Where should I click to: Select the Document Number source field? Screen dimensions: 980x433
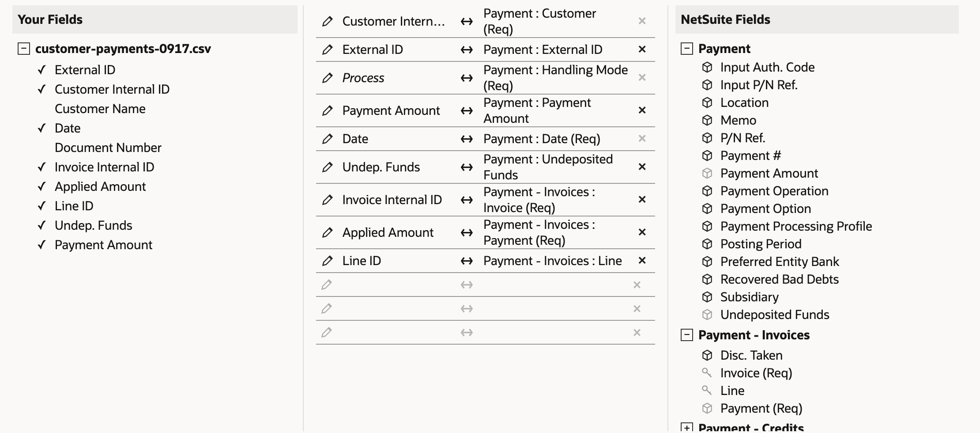tap(108, 148)
